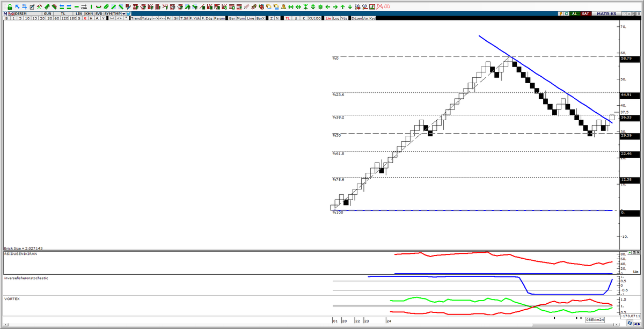Viewport: 644px width, 329px height.
Task: Click the lightning bolt icon near AL
Action: tap(561, 13)
